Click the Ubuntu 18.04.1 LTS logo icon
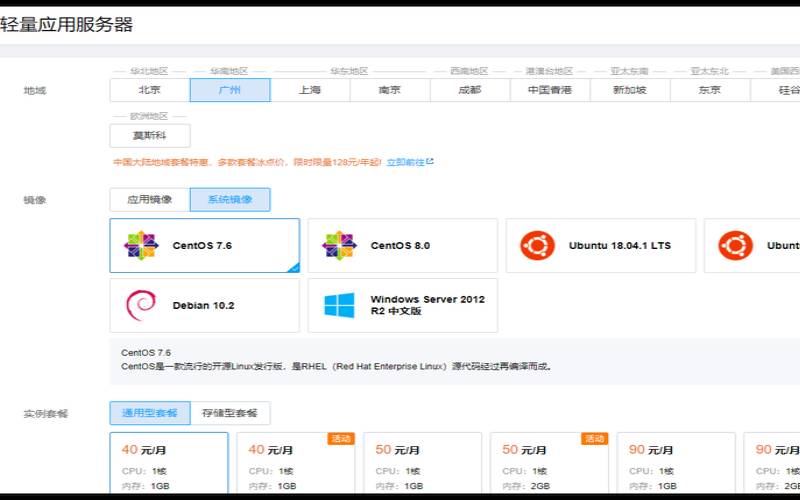Viewport: 800px width, 500px height. click(537, 245)
